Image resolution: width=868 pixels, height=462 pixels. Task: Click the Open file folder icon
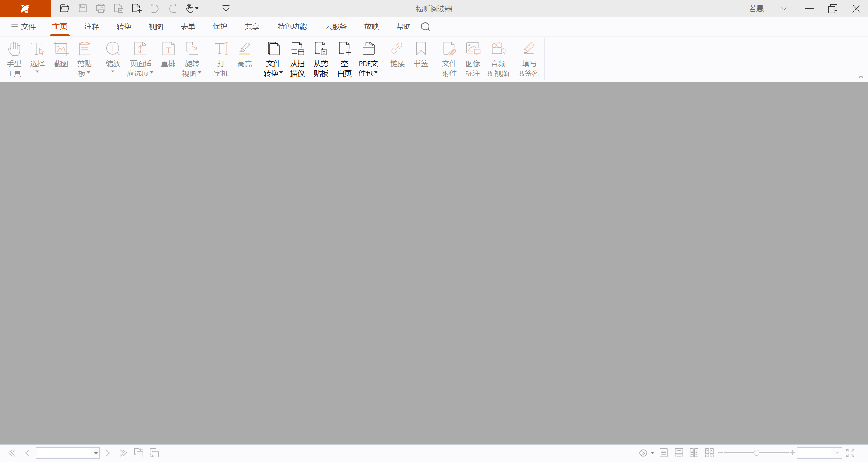pyautogui.click(x=65, y=8)
